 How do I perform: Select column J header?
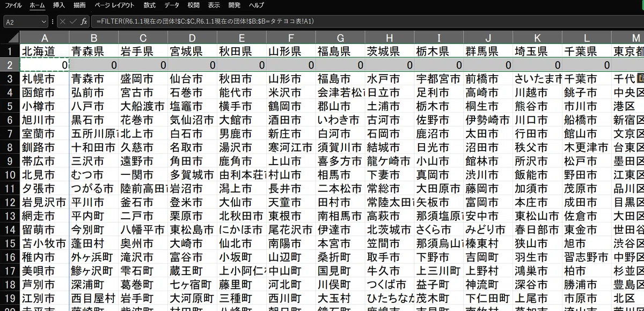[488, 37]
